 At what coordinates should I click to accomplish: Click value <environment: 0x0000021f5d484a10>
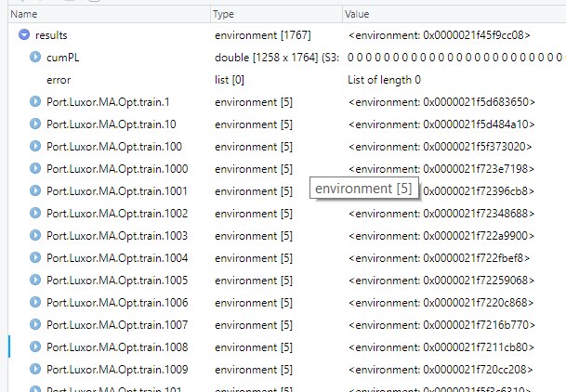click(441, 124)
